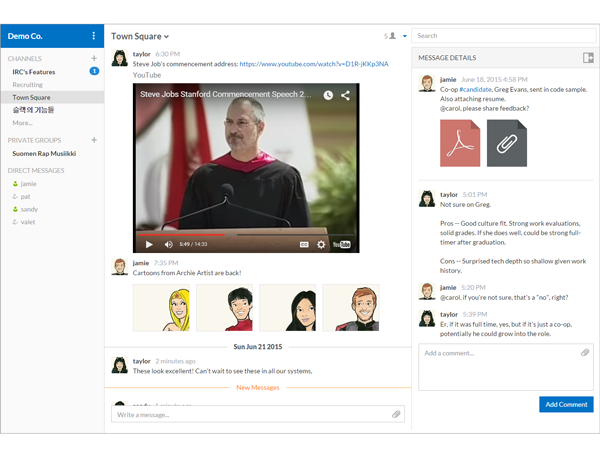Open the Wonder Woman cartoon thumbnail

pyautogui.click(x=161, y=307)
